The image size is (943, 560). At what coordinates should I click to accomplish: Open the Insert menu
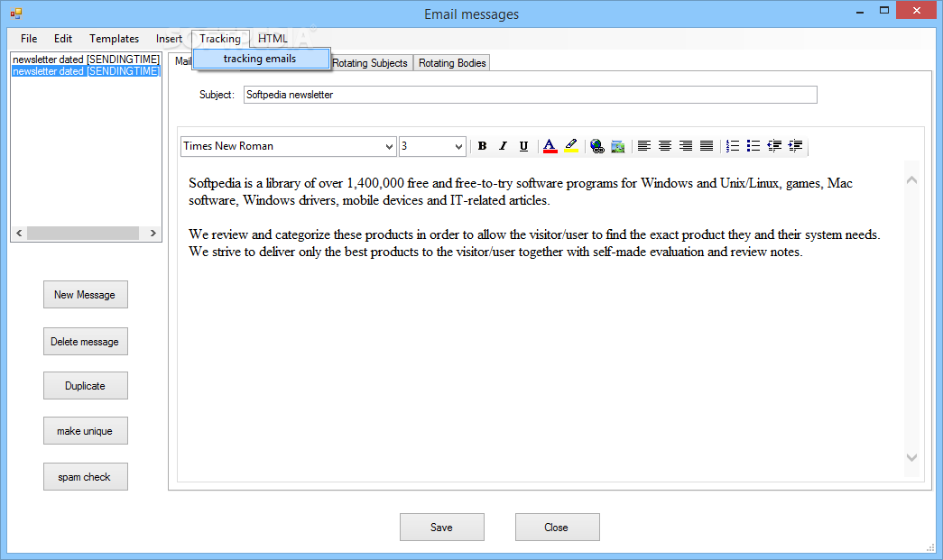pos(169,39)
